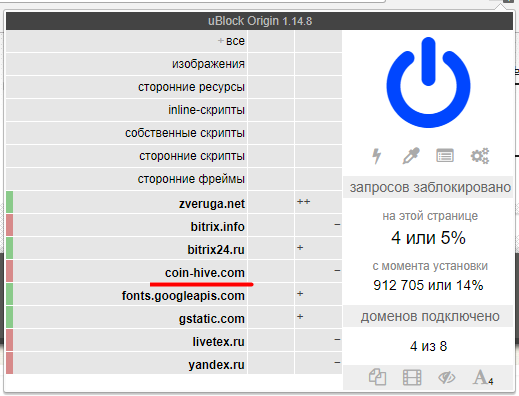Toggle uBlock Origin with the big power button
The image size is (519, 396).
pyautogui.click(x=428, y=82)
